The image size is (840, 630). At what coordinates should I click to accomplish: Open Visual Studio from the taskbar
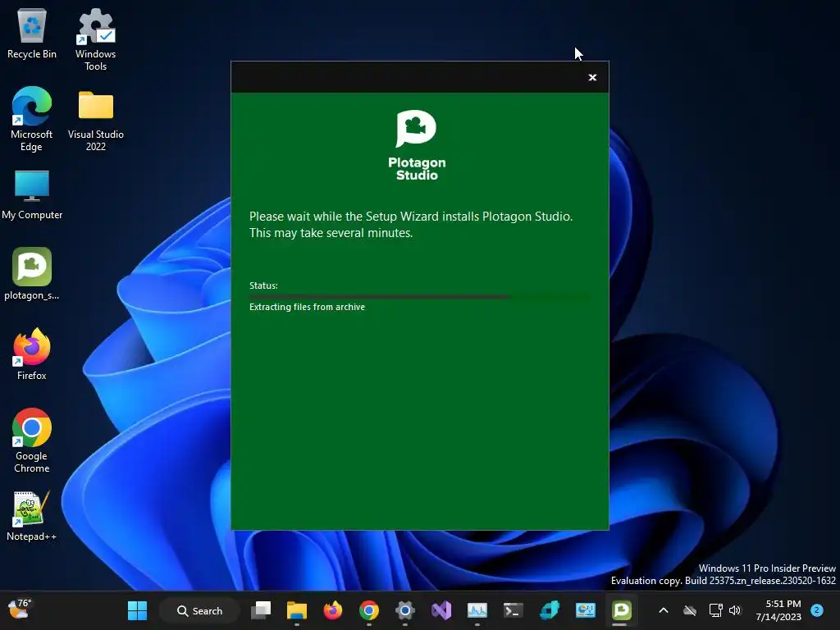pyautogui.click(x=441, y=610)
